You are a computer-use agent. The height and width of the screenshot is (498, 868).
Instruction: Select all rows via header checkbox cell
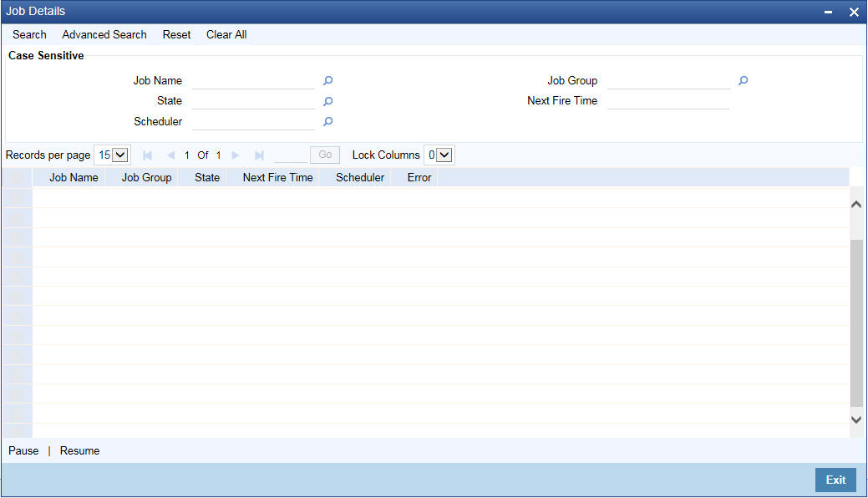tap(17, 178)
